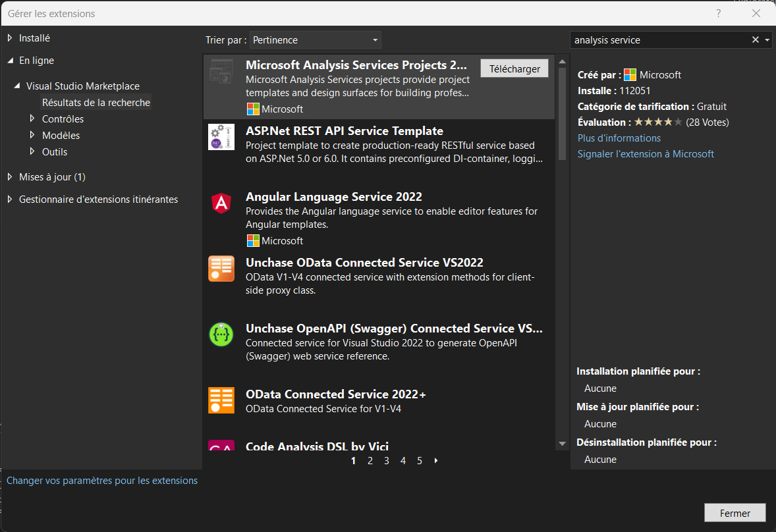This screenshot has height=532, width=776.
Task: Click the star rating for the extension
Action: coord(658,122)
